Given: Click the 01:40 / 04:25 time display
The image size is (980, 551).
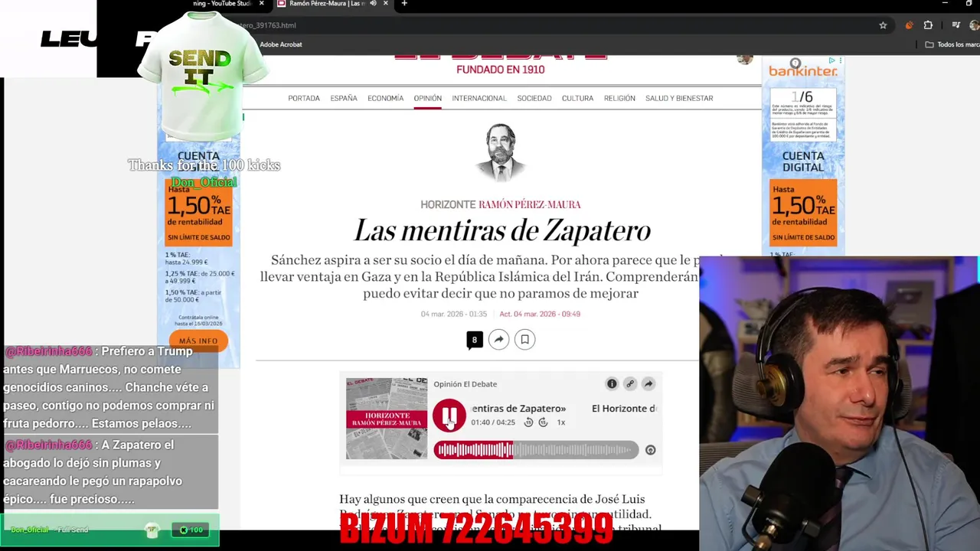Looking at the screenshot, I should 493,422.
